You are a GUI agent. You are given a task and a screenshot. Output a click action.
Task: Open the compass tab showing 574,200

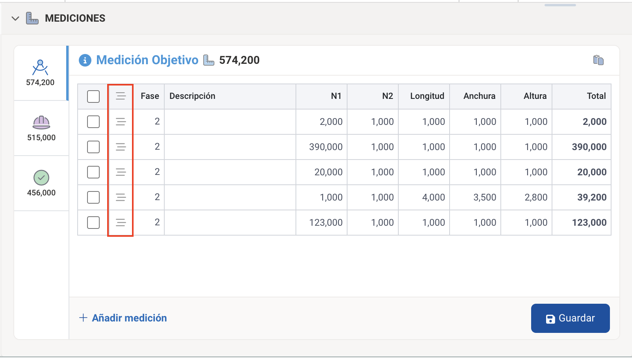pyautogui.click(x=41, y=73)
